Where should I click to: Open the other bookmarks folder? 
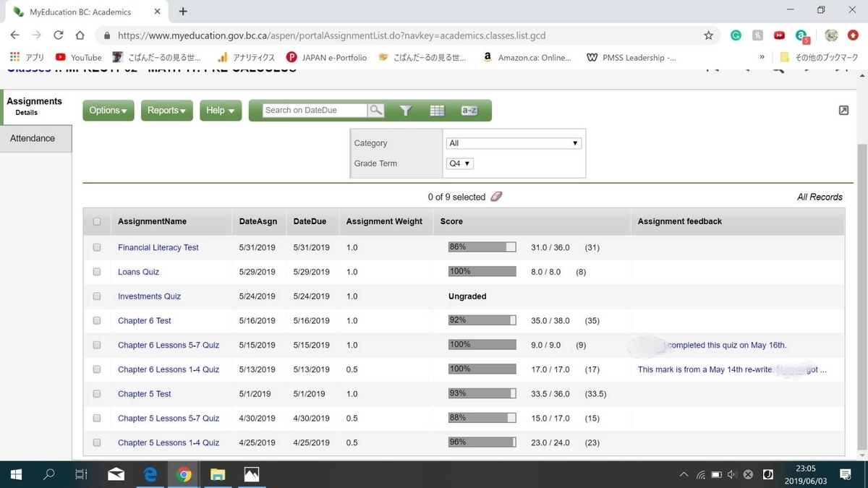tap(819, 57)
